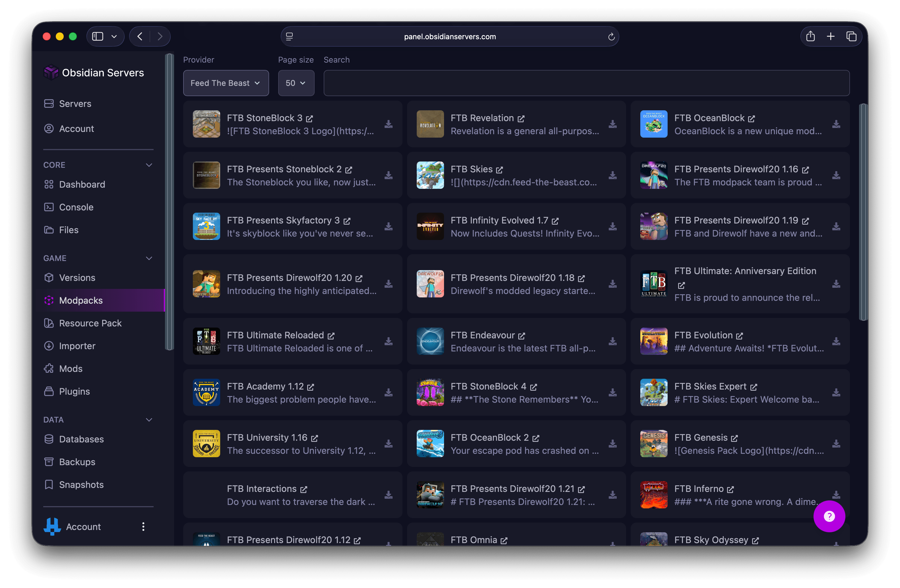900x588 pixels.
Task: Open the Provider Feed The Beast dropdown
Action: [226, 83]
